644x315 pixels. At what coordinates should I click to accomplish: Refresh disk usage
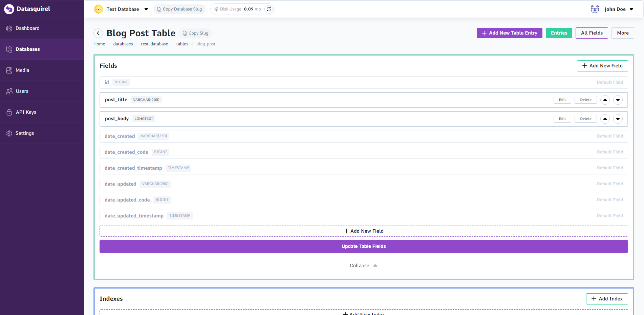[x=269, y=9]
